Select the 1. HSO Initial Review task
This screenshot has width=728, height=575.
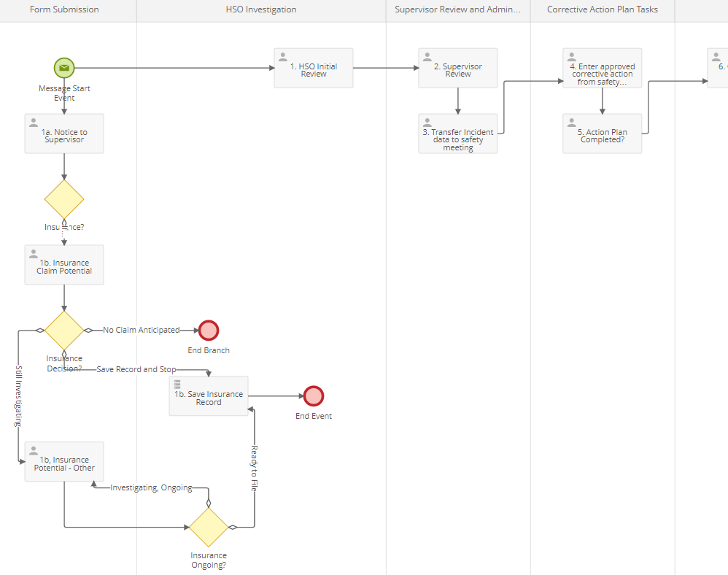coord(314,68)
